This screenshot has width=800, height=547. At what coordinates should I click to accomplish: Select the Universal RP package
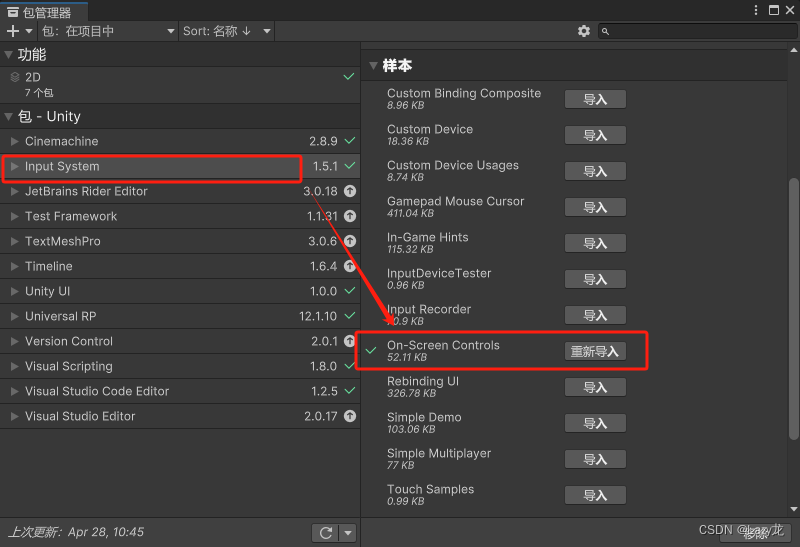180,316
